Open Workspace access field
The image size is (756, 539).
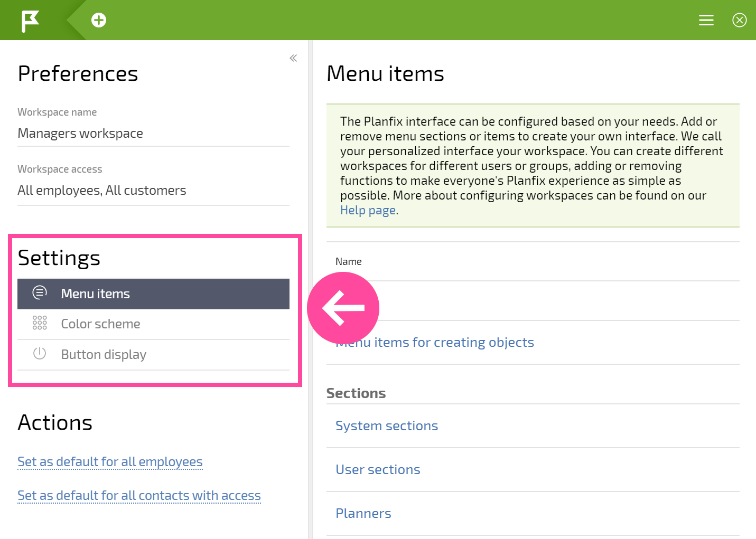coord(153,191)
